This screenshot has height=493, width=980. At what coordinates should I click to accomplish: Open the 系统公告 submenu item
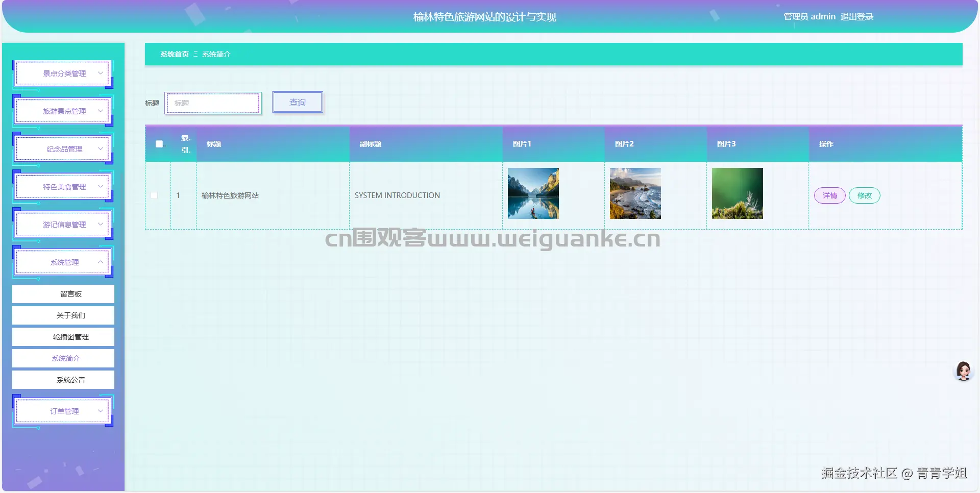point(63,380)
